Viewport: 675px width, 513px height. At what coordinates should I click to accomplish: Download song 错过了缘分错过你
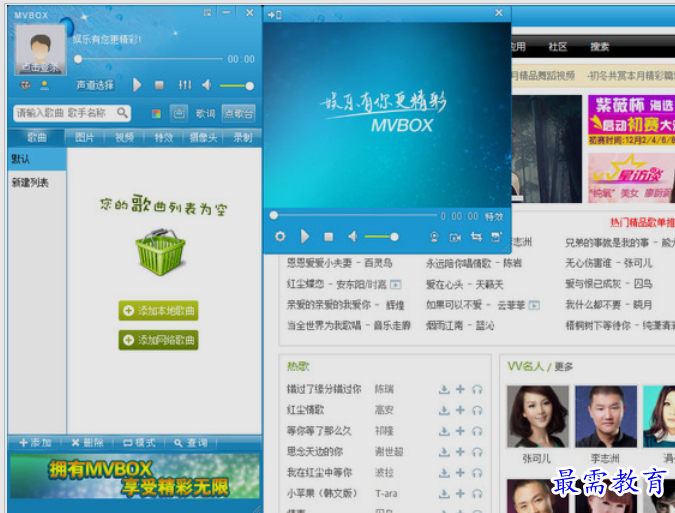(444, 389)
